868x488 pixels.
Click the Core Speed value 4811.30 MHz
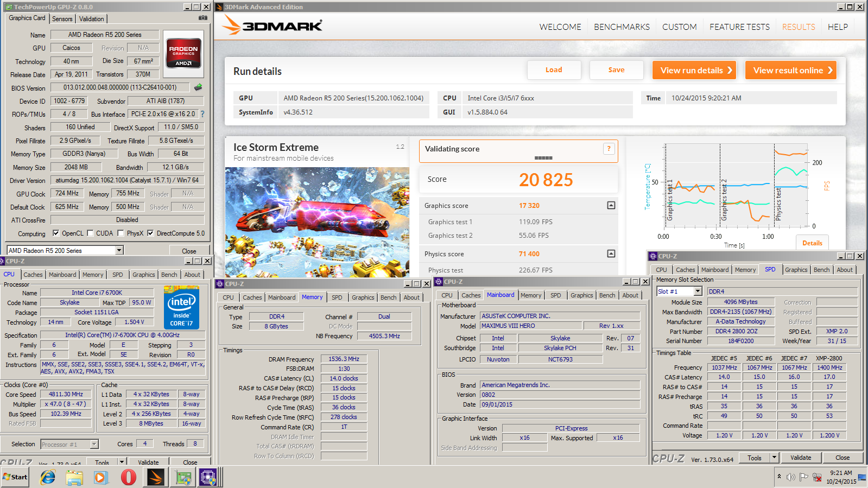pyautogui.click(x=66, y=395)
